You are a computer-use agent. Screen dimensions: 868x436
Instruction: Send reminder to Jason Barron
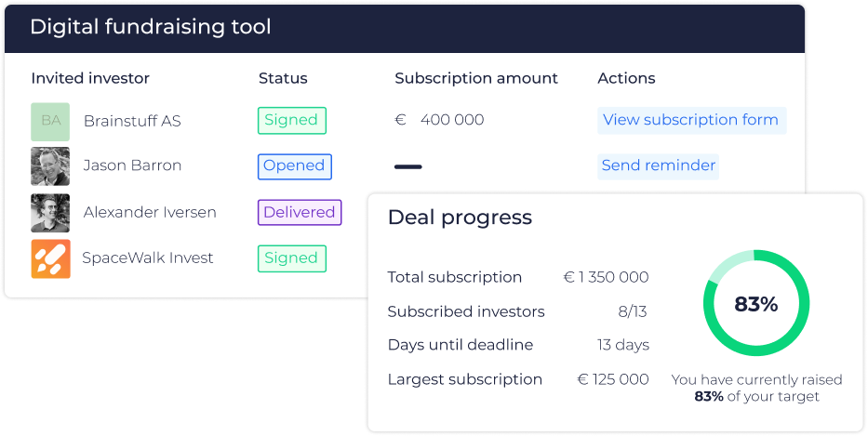658,166
